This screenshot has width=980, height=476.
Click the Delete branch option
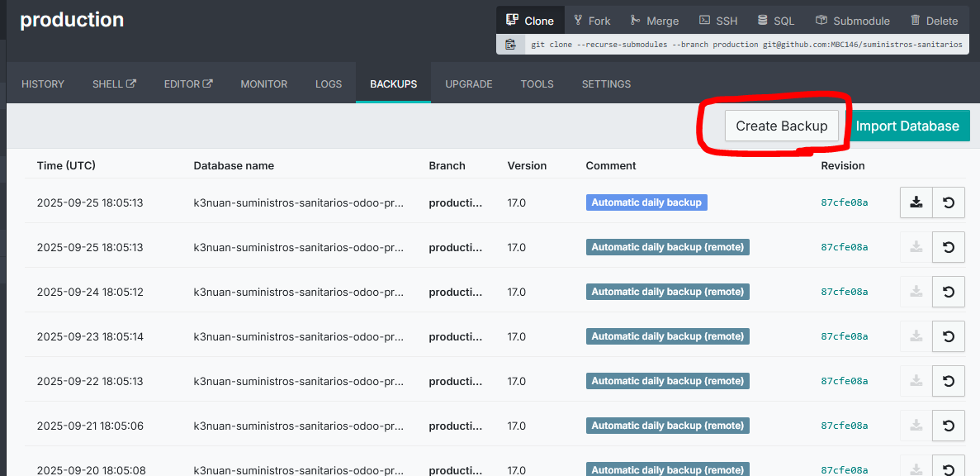tap(934, 21)
